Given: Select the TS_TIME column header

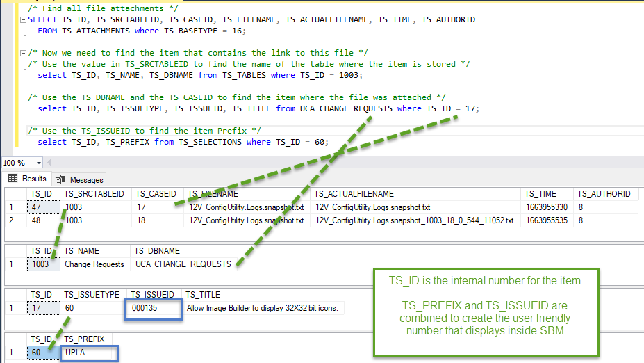Looking at the screenshot, I should (540, 194).
